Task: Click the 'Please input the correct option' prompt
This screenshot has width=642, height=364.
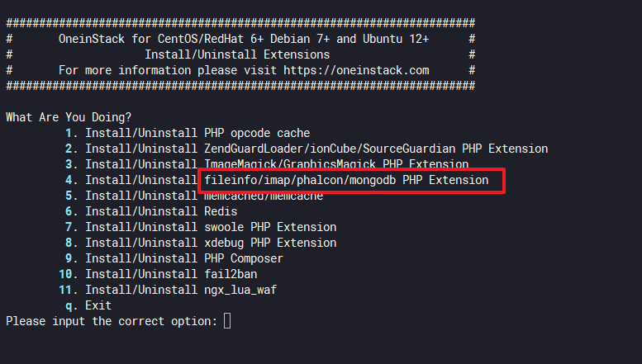Action: [x=112, y=321]
